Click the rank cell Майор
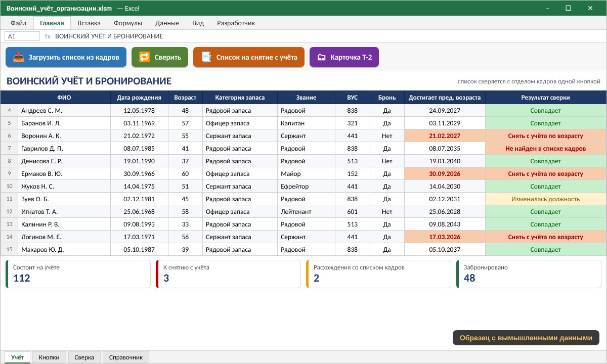Viewport: 607px width, 364px height. point(306,173)
